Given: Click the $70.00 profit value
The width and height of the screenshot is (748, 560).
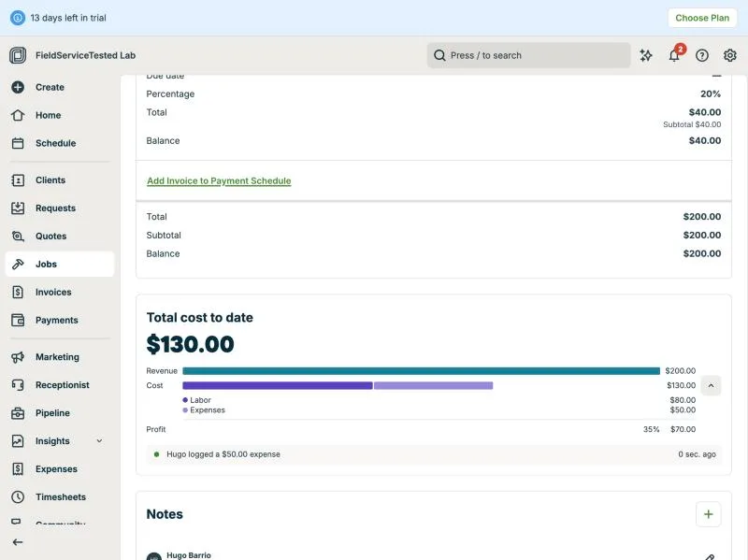Looking at the screenshot, I should pyautogui.click(x=683, y=429).
